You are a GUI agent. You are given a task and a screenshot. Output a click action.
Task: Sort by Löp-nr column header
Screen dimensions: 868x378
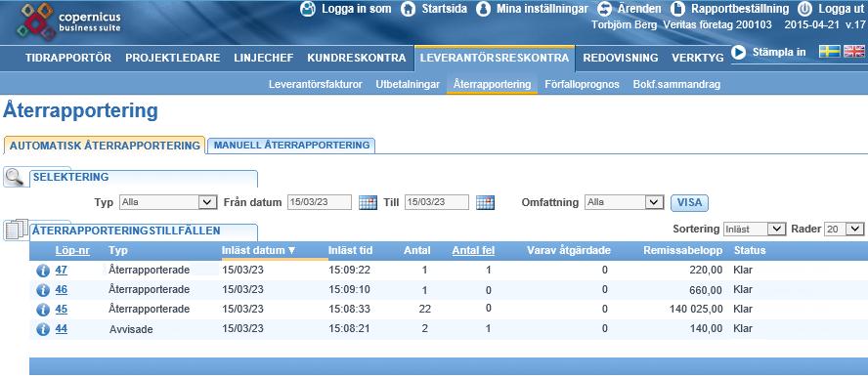(72, 251)
